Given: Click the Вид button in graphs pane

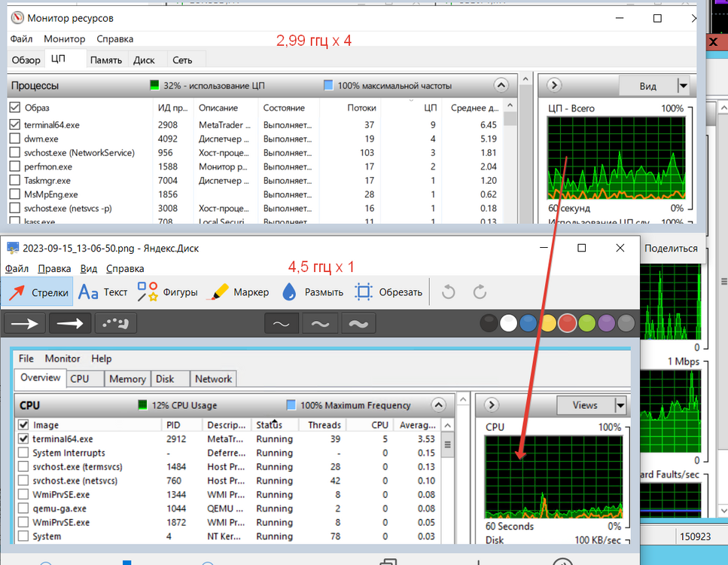Looking at the screenshot, I should tap(648, 86).
